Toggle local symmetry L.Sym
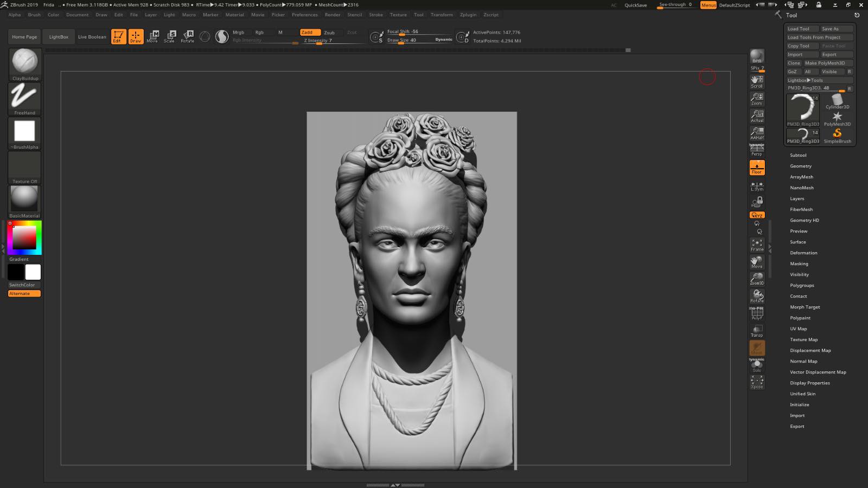This screenshot has height=488, width=868. tap(757, 186)
